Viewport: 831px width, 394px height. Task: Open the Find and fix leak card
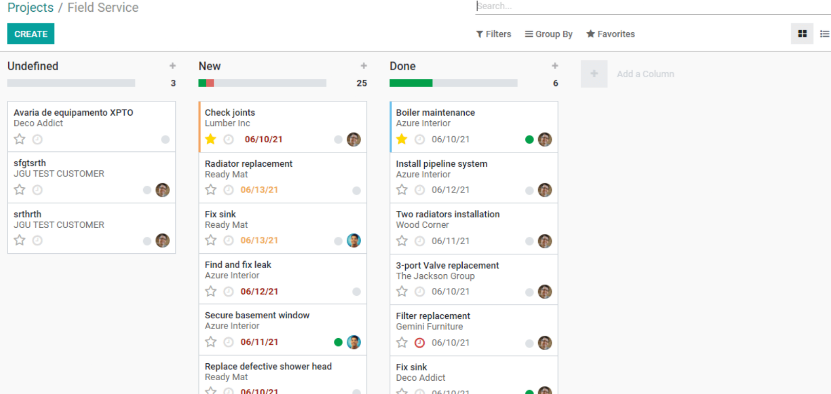pyautogui.click(x=282, y=279)
